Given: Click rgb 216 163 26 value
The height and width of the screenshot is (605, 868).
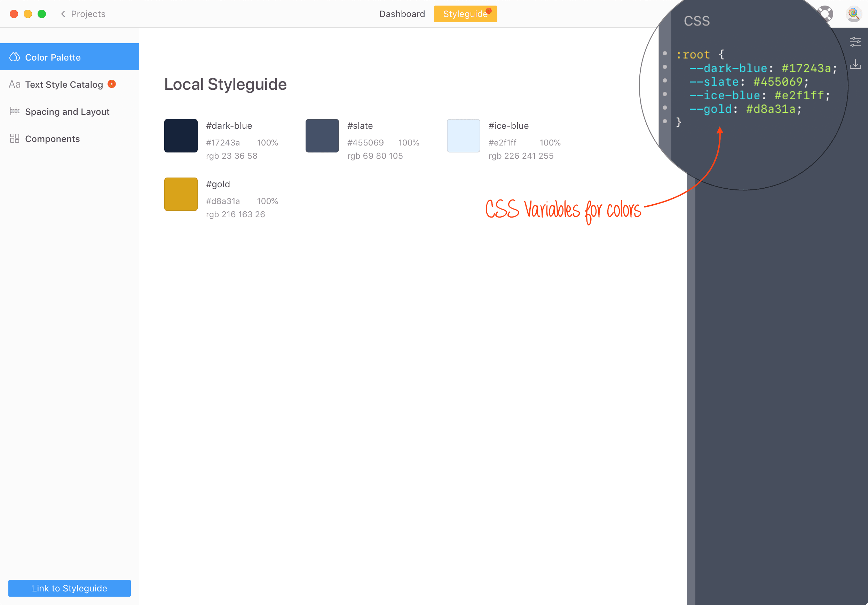Looking at the screenshot, I should 236,214.
